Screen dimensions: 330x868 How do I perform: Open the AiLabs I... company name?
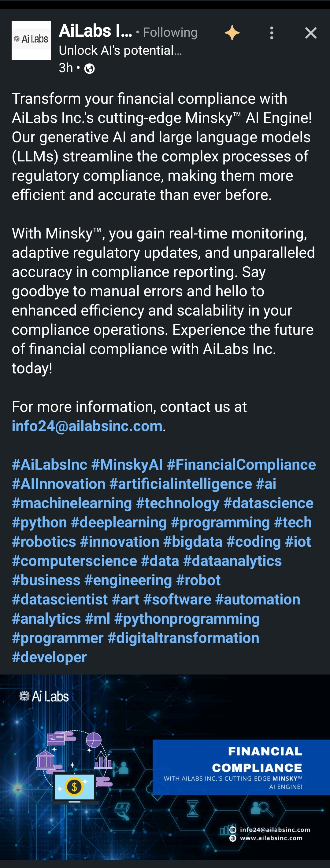coord(95,31)
